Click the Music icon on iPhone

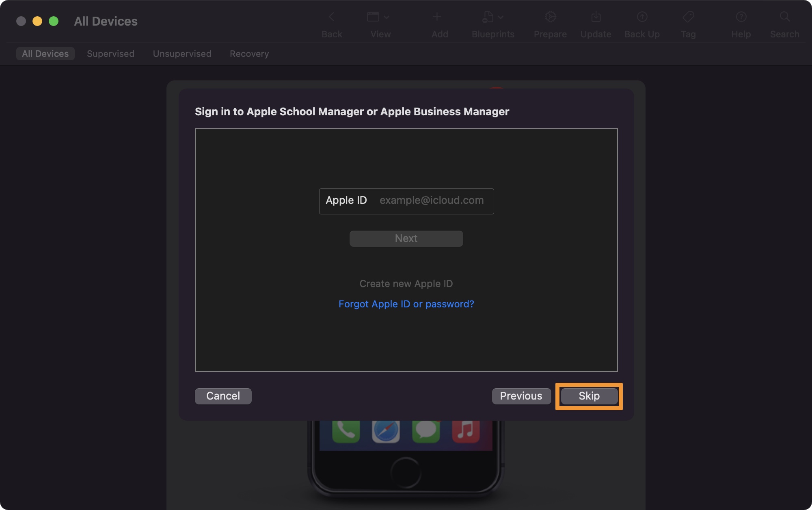(x=466, y=431)
